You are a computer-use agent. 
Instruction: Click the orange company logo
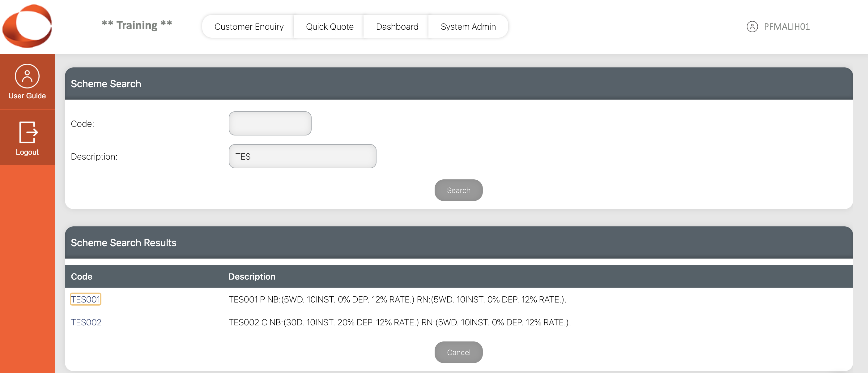click(x=27, y=26)
